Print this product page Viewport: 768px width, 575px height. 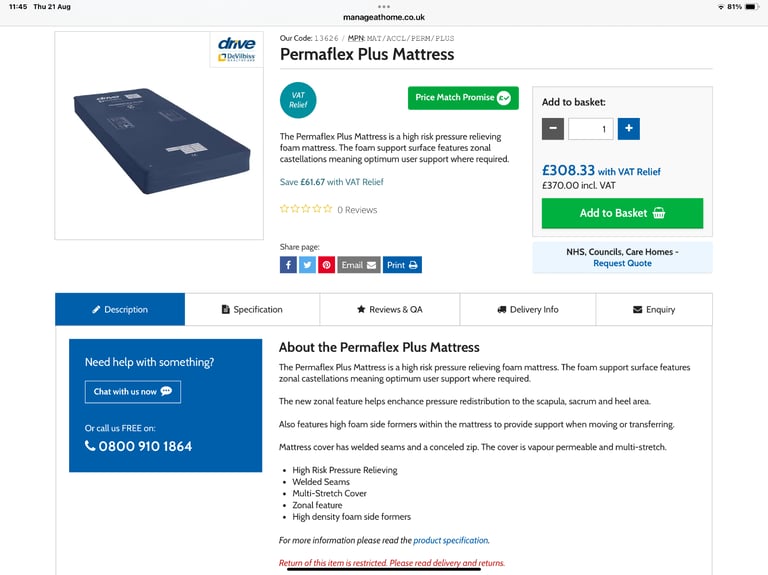pos(402,265)
